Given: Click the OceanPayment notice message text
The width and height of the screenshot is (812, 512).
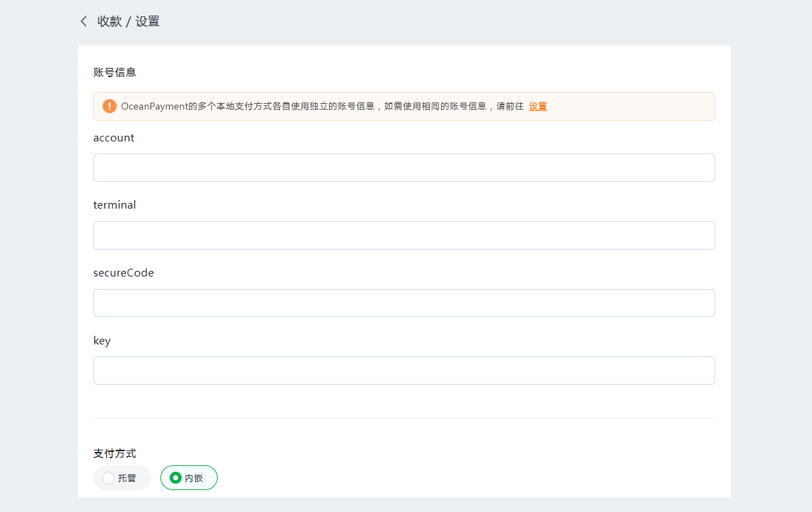Looking at the screenshot, I should [322, 106].
